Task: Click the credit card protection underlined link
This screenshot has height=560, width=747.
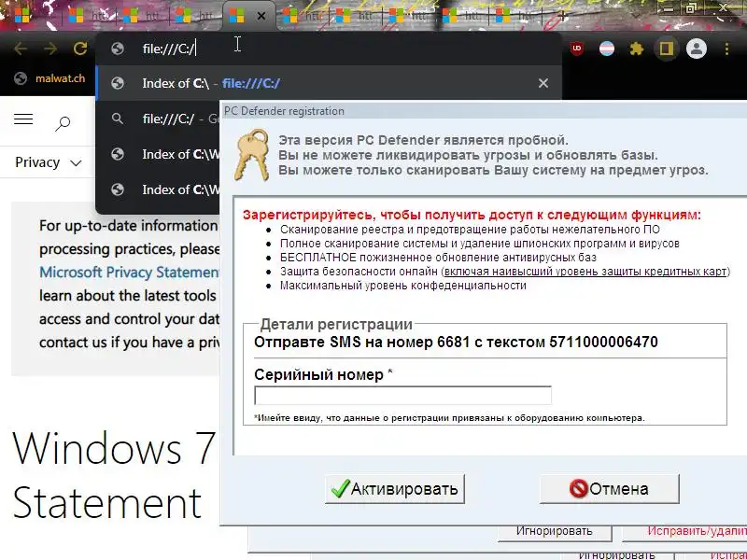Action: pos(585,272)
